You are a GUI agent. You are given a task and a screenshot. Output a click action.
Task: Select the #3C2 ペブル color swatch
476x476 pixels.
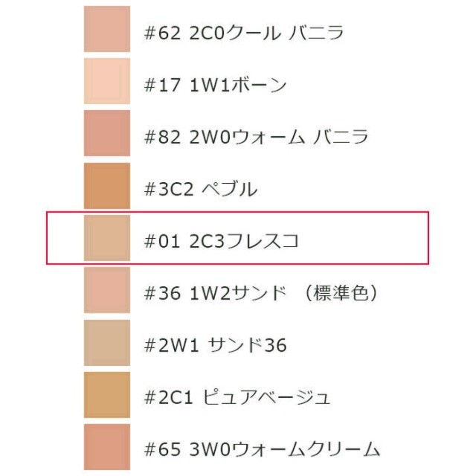tap(107, 186)
